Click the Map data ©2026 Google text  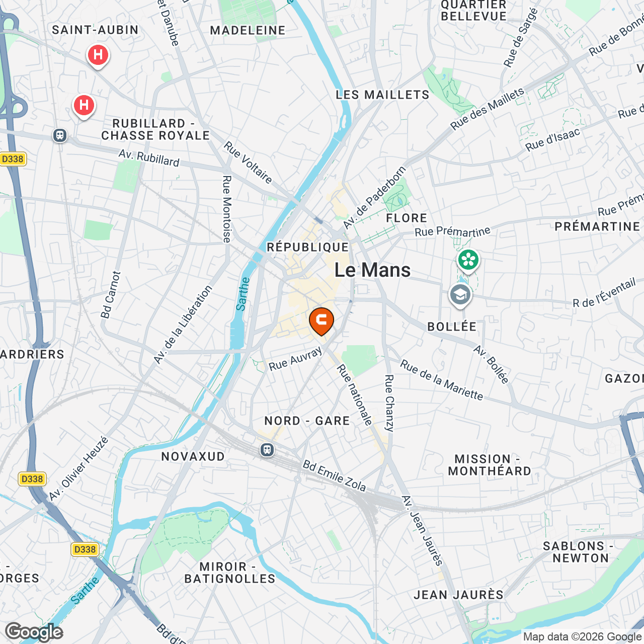(583, 637)
